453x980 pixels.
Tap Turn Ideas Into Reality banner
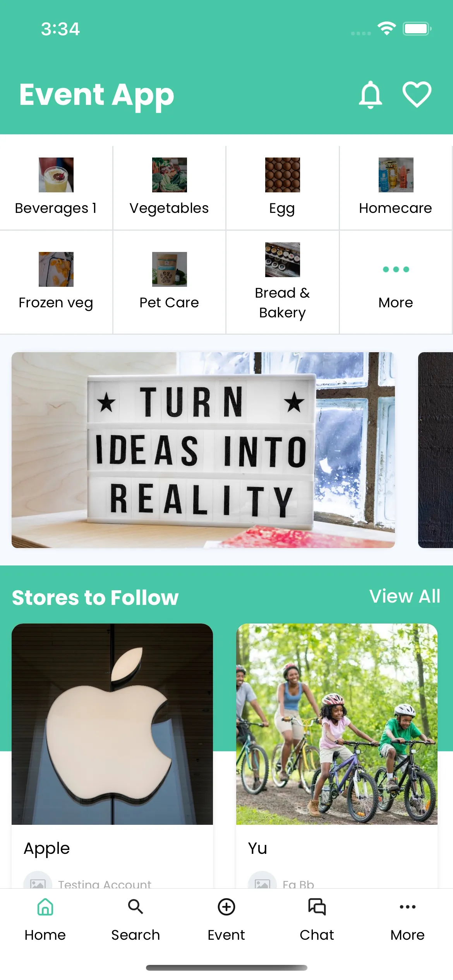[203, 450]
